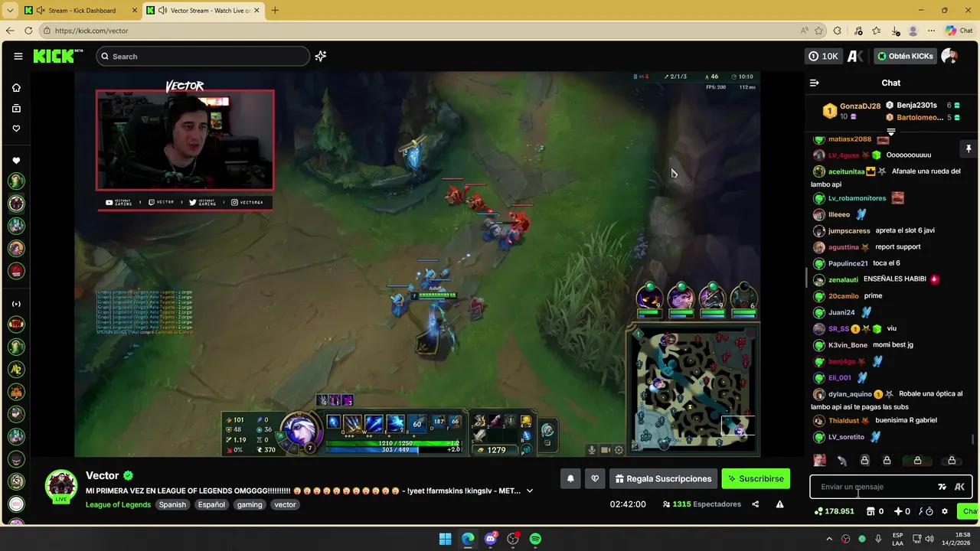Image resolution: width=980 pixels, height=551 pixels.
Task: Open a new browser tab
Action: [x=275, y=11]
